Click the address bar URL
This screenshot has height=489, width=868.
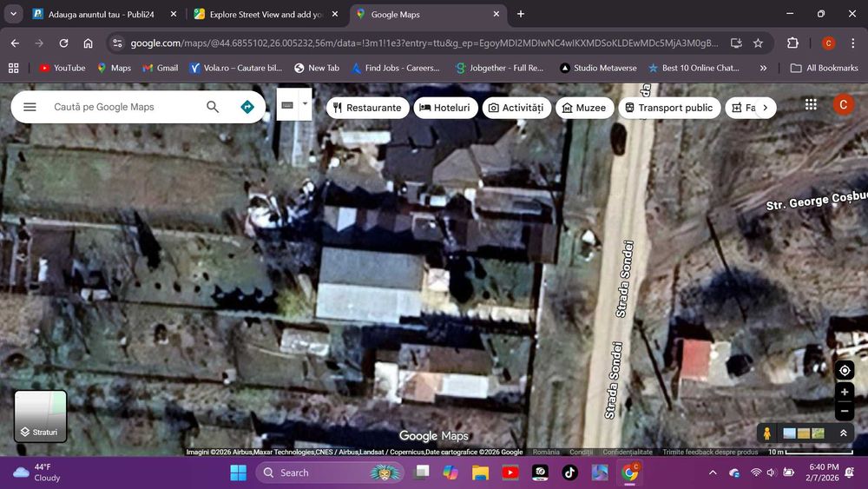coord(424,43)
